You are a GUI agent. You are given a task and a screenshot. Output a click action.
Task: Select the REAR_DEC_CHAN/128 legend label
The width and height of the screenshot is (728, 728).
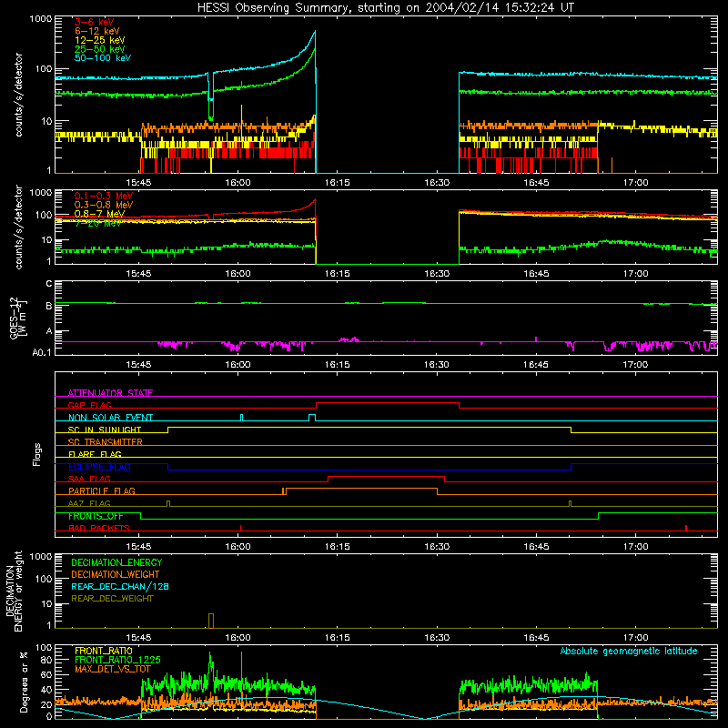click(120, 586)
